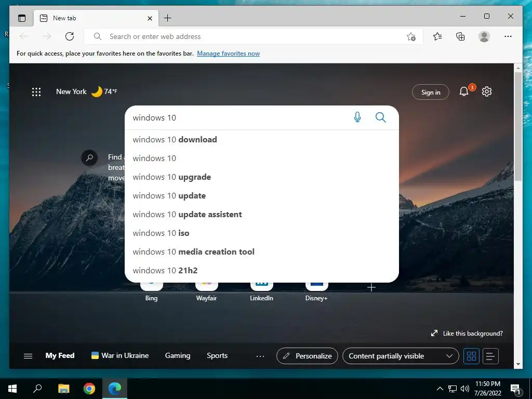
Task: Open Edge settings and more menu
Action: click(508, 36)
